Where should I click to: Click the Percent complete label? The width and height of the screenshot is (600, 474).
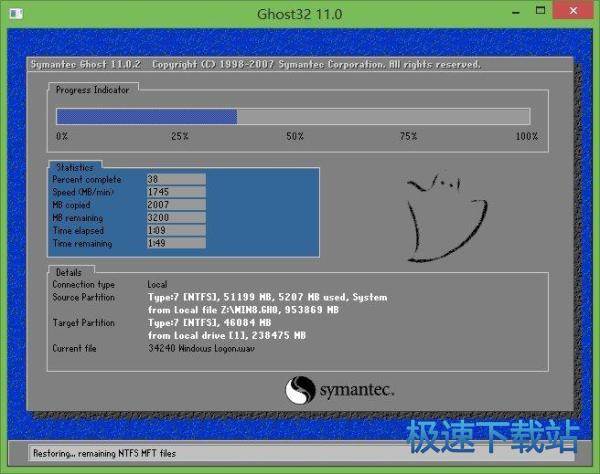tap(87, 179)
